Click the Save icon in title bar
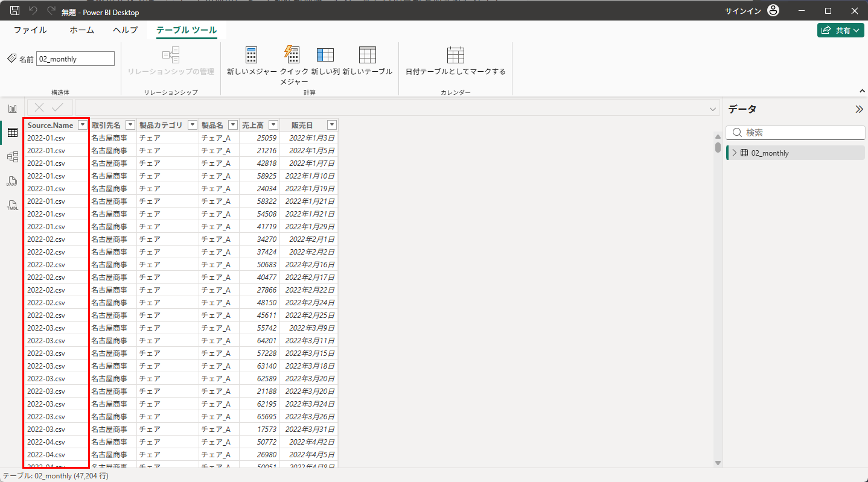This screenshot has height=482, width=868. coord(15,11)
